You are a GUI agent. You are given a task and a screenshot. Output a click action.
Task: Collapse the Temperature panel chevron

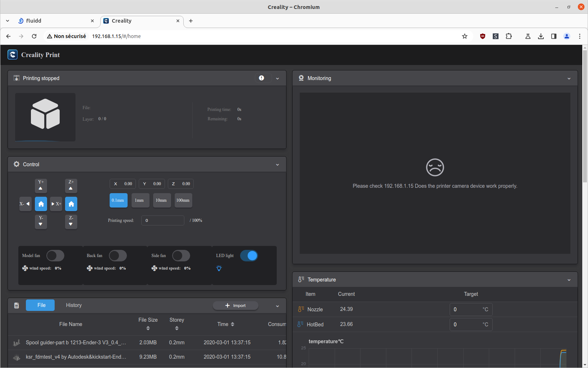coord(569,280)
